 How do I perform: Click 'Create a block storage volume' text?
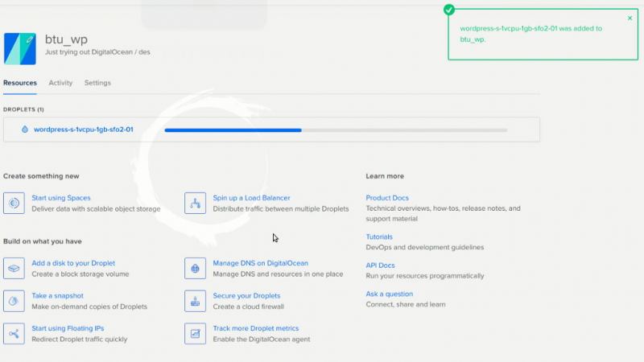(x=80, y=274)
